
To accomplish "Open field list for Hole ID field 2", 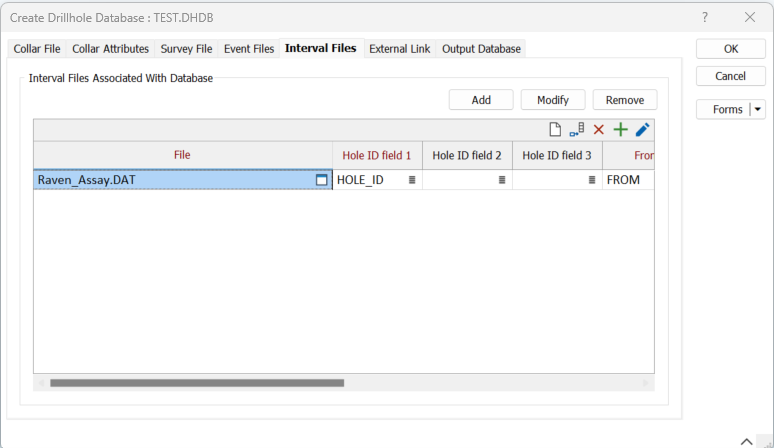I will 502,180.
